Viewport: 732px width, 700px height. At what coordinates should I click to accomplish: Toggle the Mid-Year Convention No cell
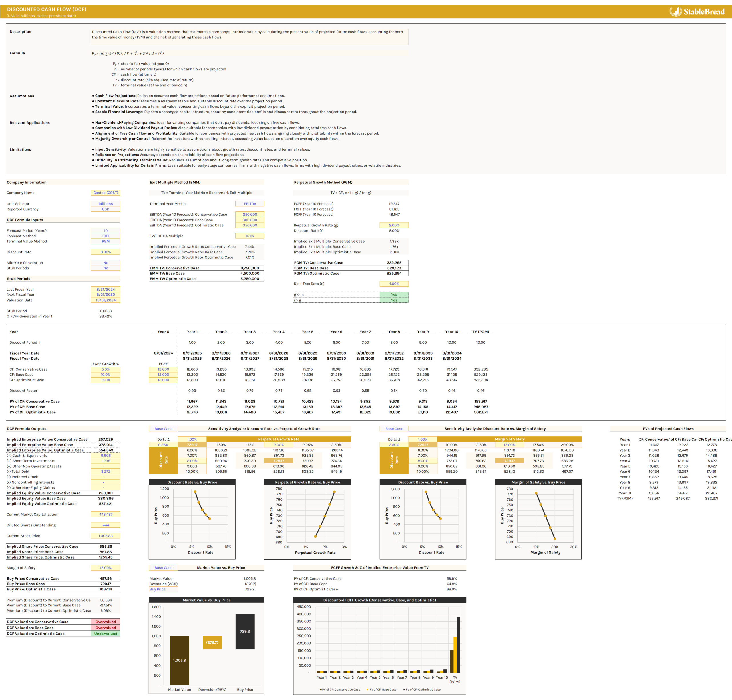pyautogui.click(x=106, y=263)
